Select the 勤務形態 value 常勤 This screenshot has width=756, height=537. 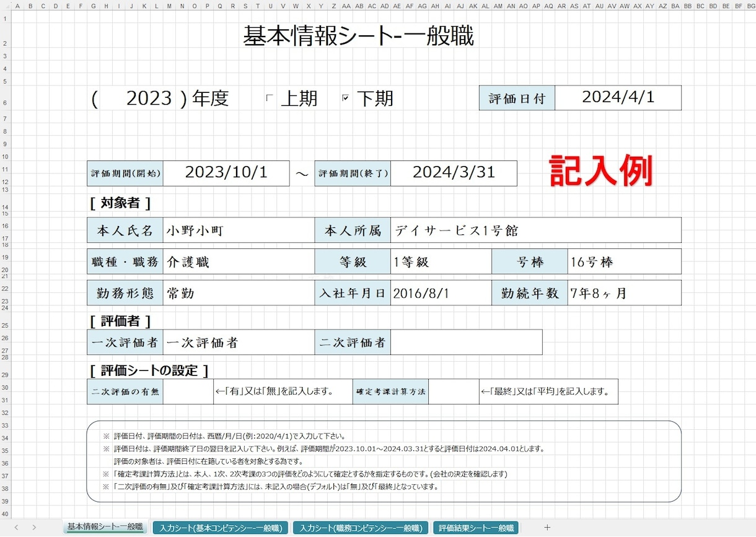point(239,293)
